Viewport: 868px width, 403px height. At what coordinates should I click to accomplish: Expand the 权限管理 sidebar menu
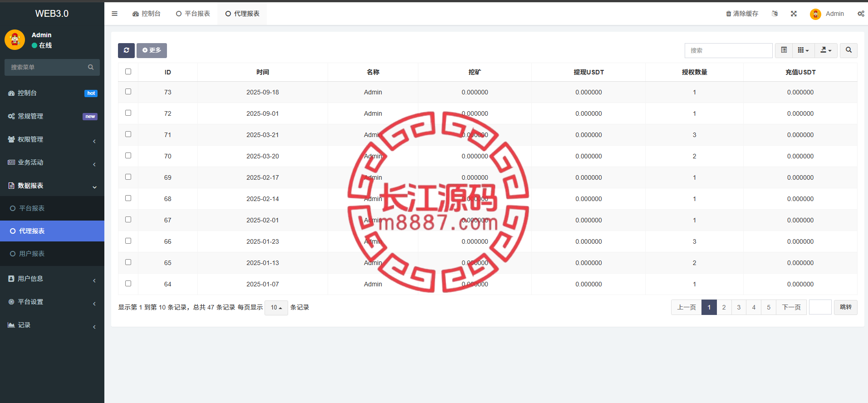tap(52, 139)
